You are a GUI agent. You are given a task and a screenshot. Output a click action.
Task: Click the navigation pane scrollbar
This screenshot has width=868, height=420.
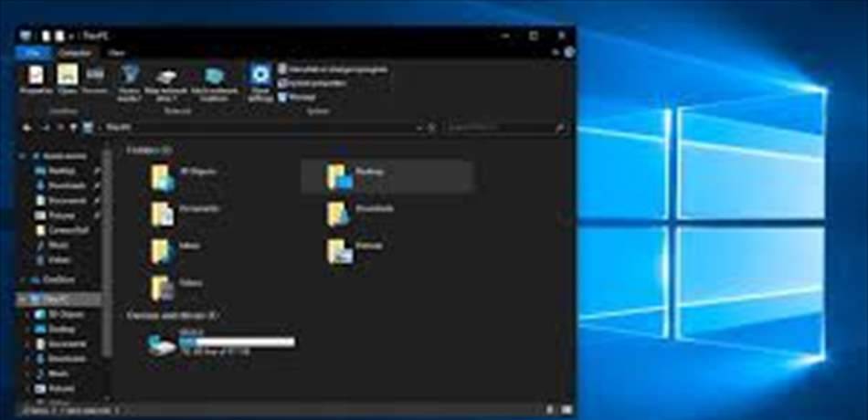coord(109,255)
